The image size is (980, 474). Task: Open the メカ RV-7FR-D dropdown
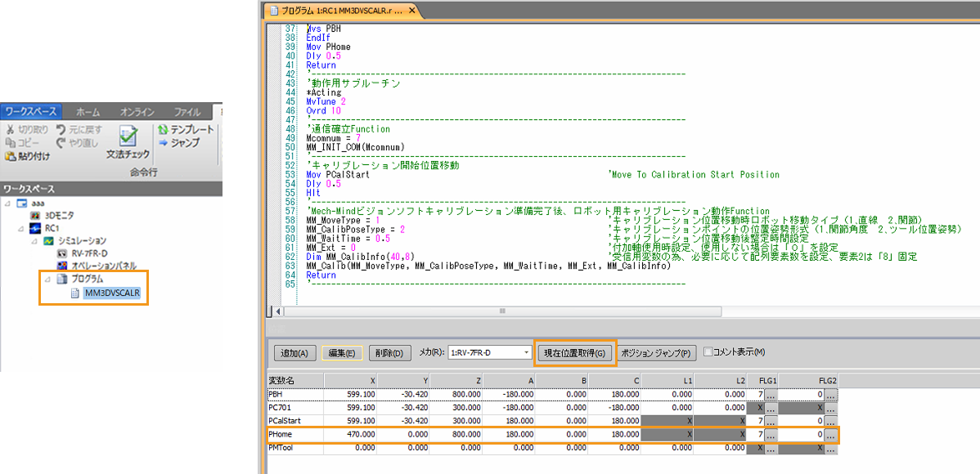pos(525,352)
